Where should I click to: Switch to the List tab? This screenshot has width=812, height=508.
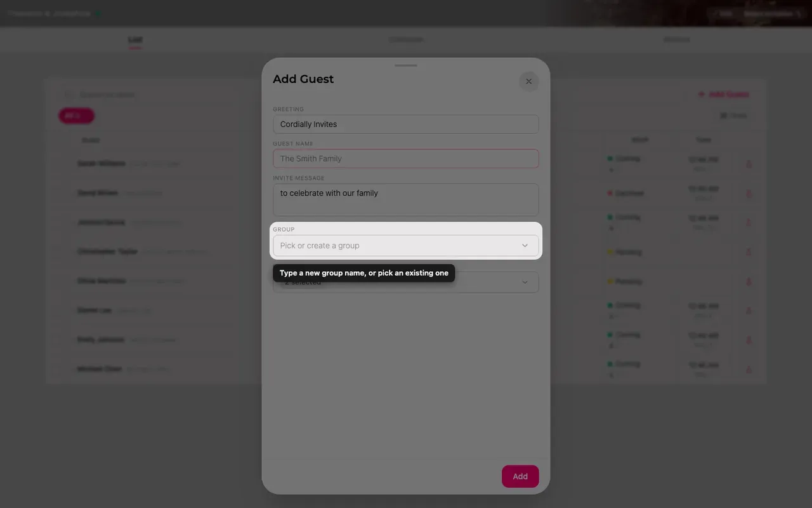[x=135, y=39]
